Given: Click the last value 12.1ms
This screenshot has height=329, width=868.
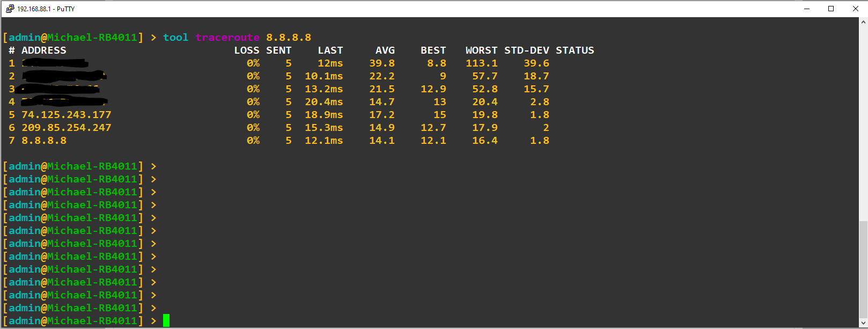Looking at the screenshot, I should tap(324, 141).
